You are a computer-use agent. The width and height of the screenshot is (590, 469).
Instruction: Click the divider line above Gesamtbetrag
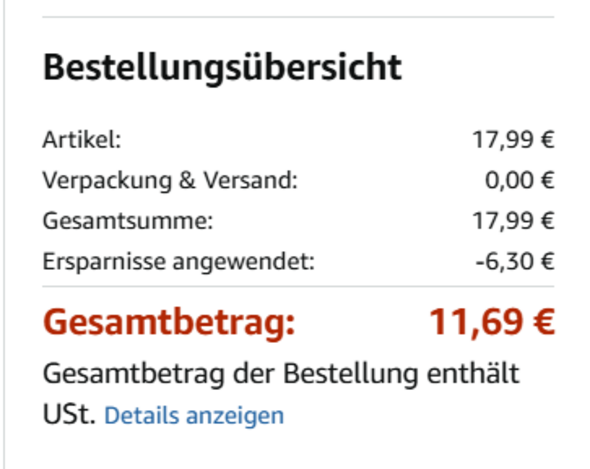click(298, 286)
